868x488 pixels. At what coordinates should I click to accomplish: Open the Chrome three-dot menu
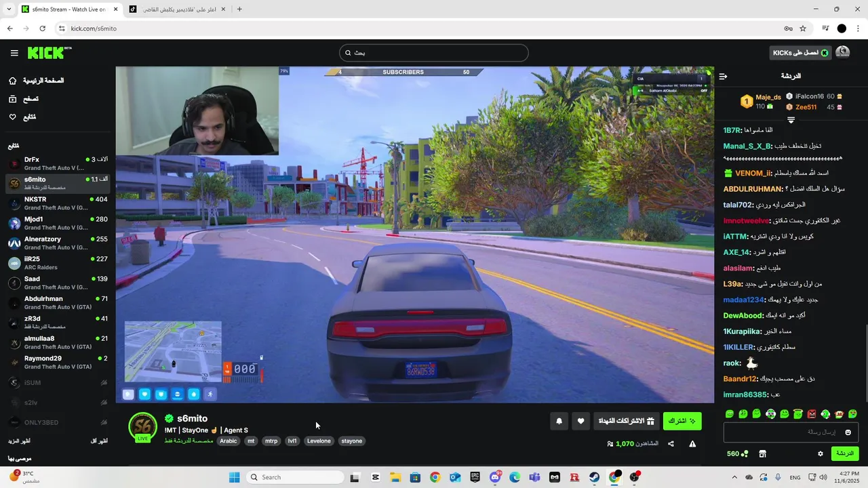click(858, 28)
